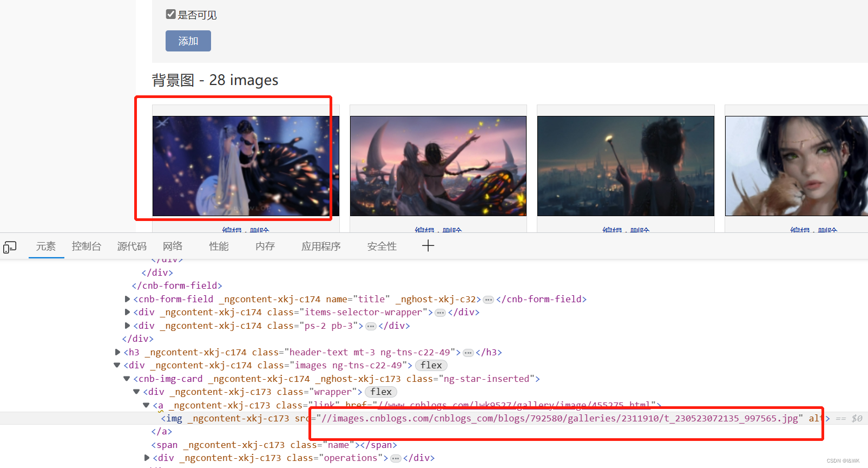Viewport: 868px width, 468px height.
Task: Switch to the 应用程序 tab
Action: (321, 246)
